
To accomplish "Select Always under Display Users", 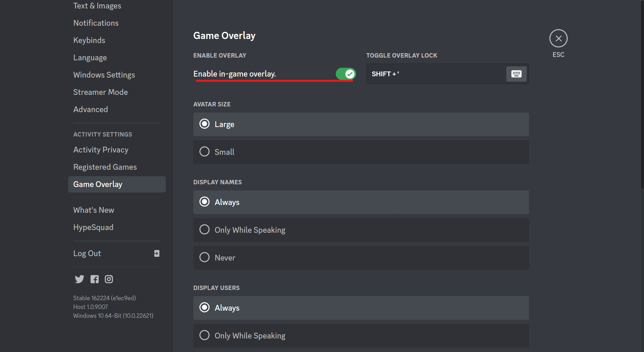I will pyautogui.click(x=361, y=308).
